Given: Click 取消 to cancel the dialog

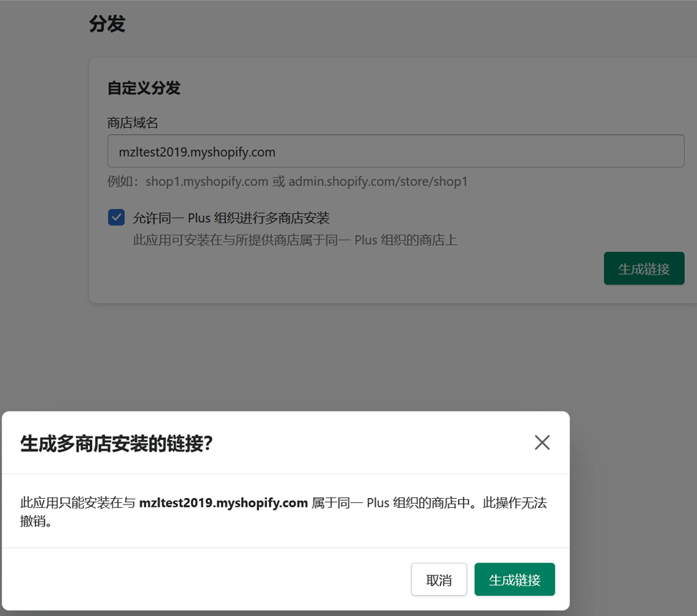Looking at the screenshot, I should (439, 580).
